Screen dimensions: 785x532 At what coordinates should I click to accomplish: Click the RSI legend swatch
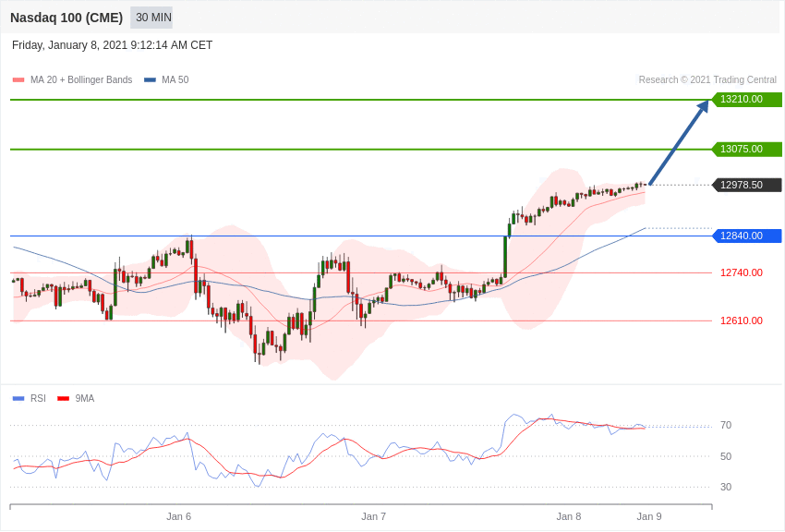pos(18,399)
